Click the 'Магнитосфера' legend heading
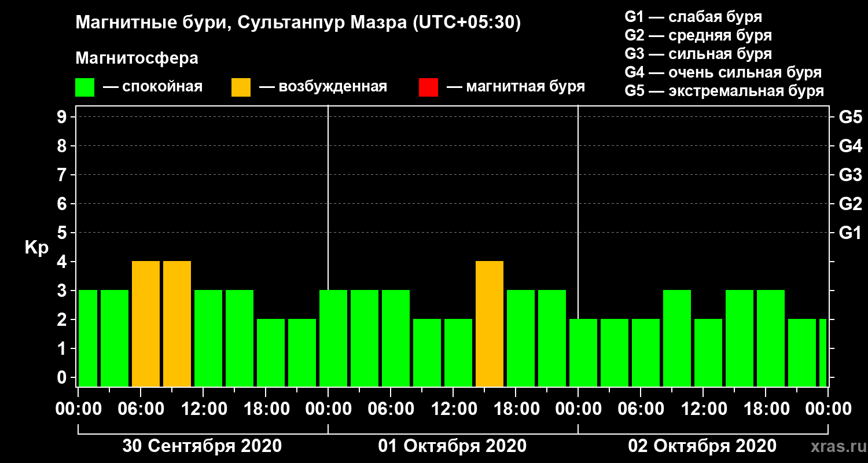Viewport: 868px width, 463px height. click(137, 58)
